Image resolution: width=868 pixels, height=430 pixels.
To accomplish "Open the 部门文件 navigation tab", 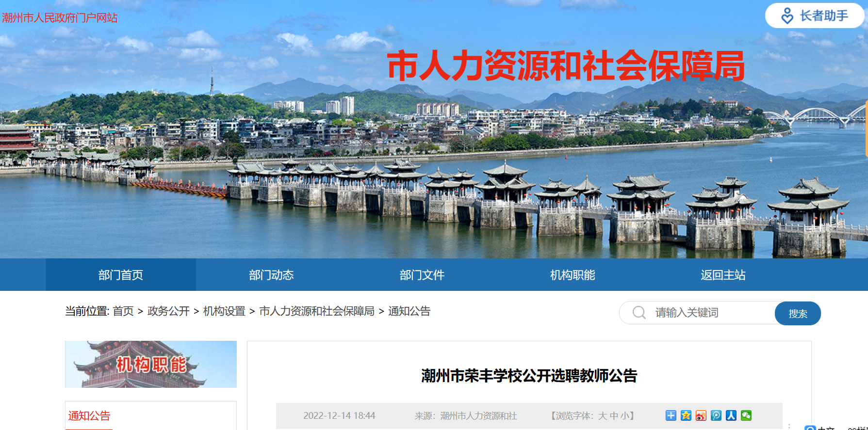I will (422, 275).
